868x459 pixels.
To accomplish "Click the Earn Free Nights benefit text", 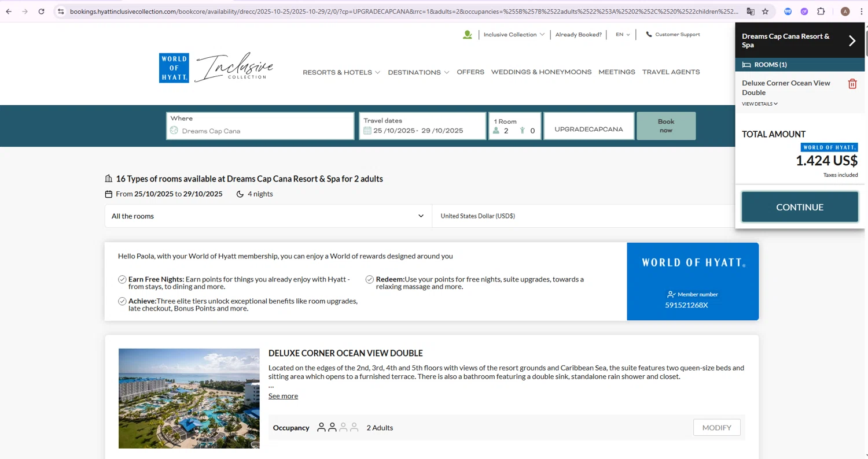I will pyautogui.click(x=239, y=283).
